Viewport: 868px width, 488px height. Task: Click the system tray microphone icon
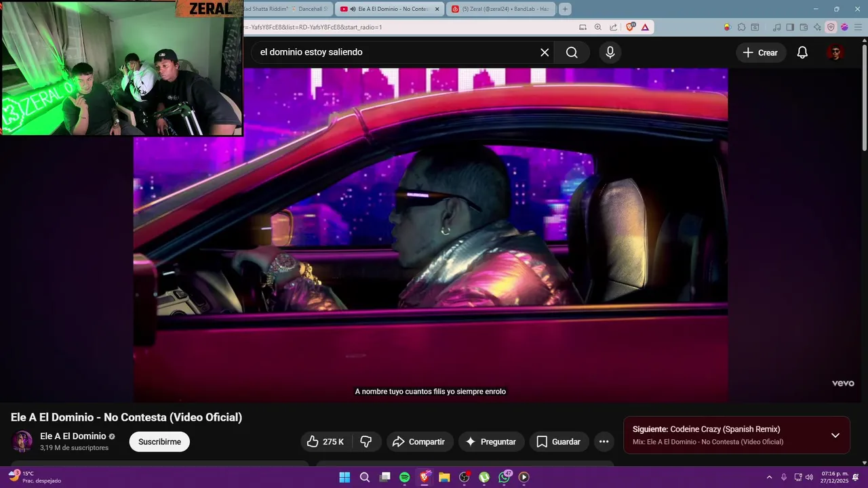(784, 477)
